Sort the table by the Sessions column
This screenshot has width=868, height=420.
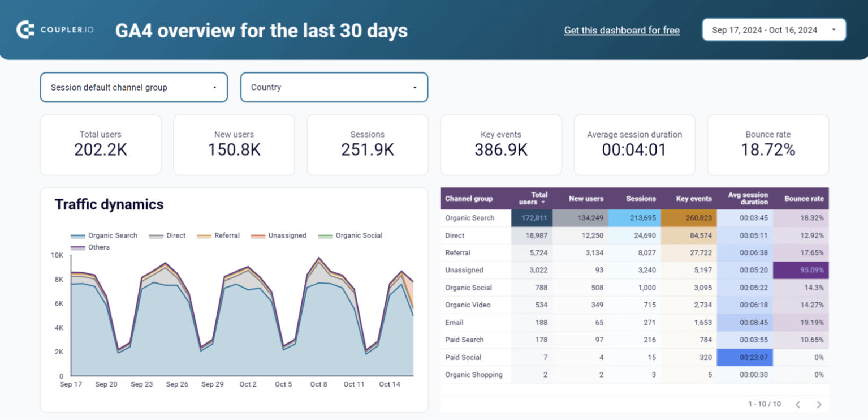coord(640,199)
